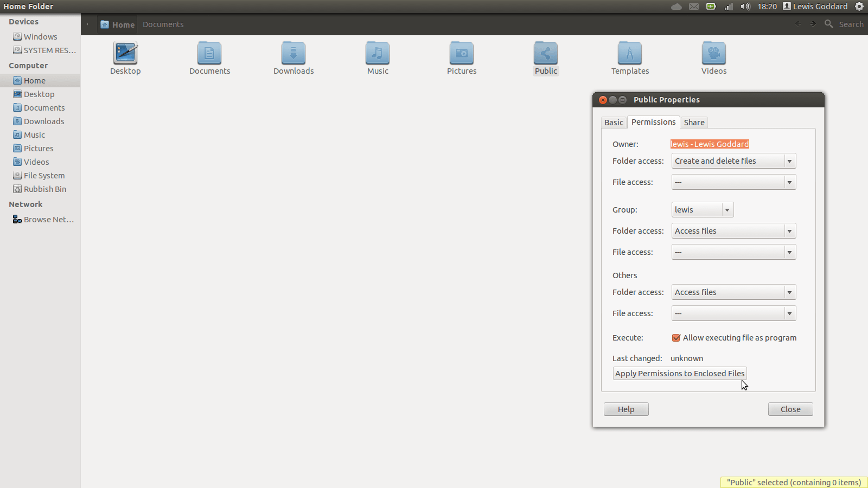Click the Documents breadcrumb button
The image size is (868, 488).
[x=163, y=24]
